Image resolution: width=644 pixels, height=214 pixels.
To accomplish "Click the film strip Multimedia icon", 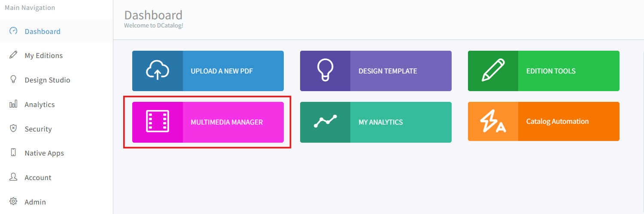I will point(158,122).
